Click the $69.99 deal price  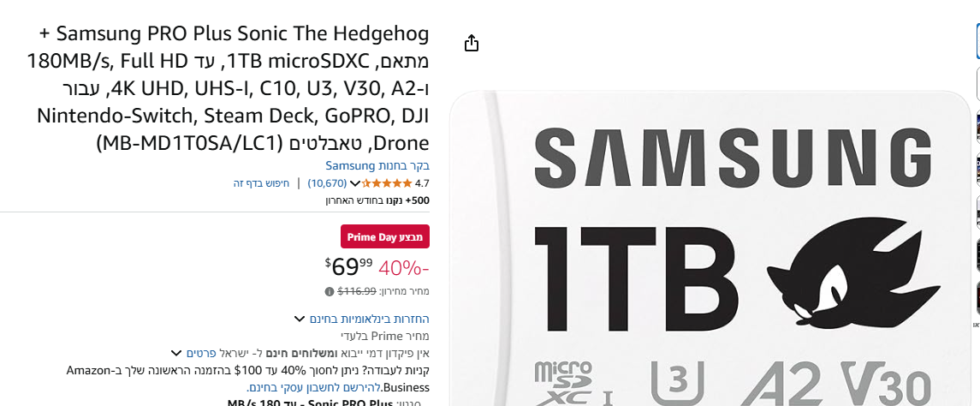tap(348, 266)
